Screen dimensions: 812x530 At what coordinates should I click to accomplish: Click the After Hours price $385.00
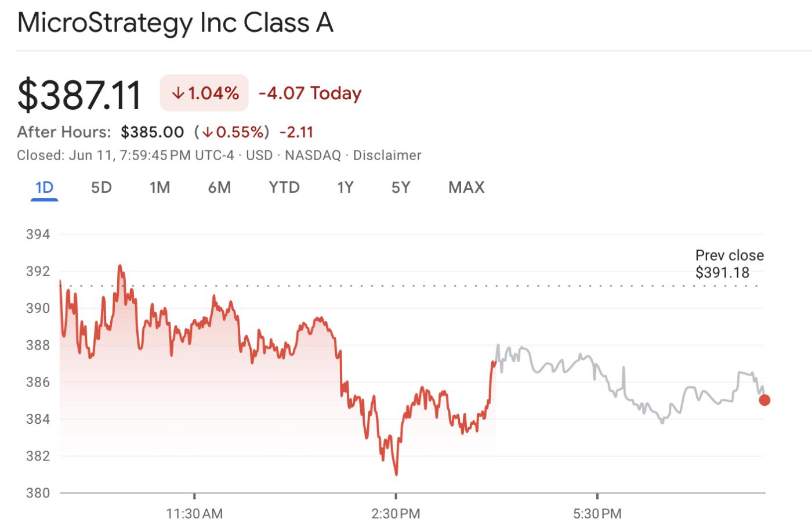click(153, 132)
